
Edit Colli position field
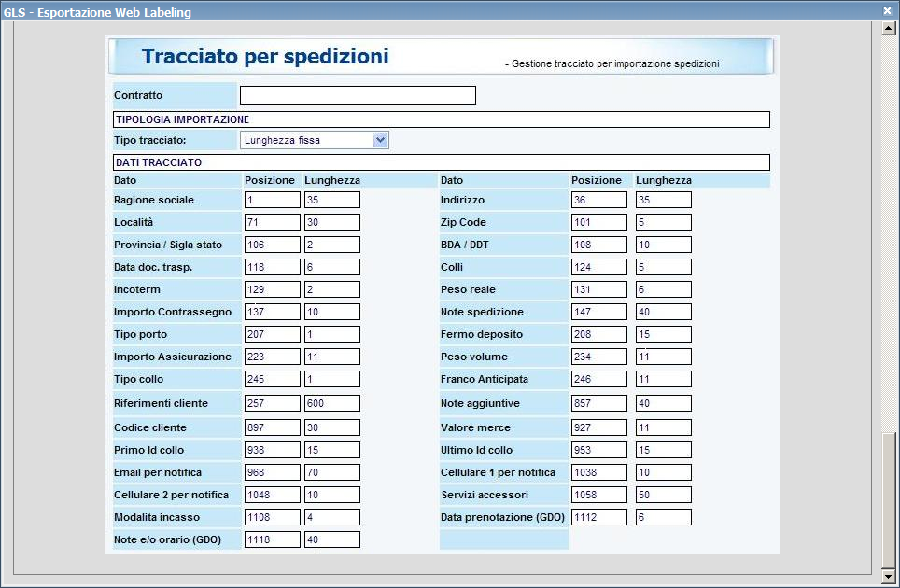(599, 267)
